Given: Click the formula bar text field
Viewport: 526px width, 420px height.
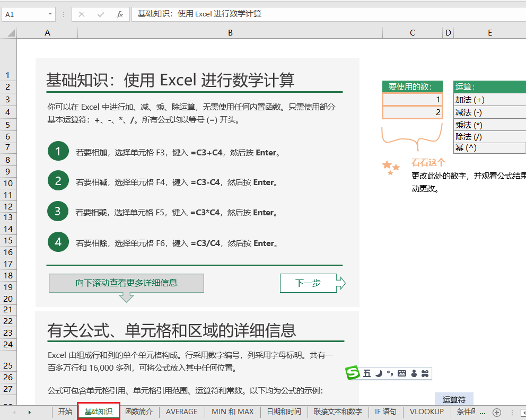Looking at the screenshot, I should point(318,14).
